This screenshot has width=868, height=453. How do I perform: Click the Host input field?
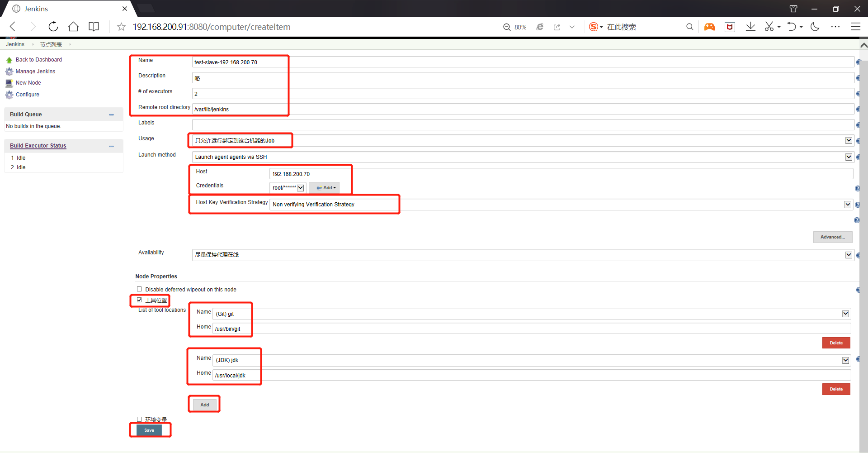561,174
